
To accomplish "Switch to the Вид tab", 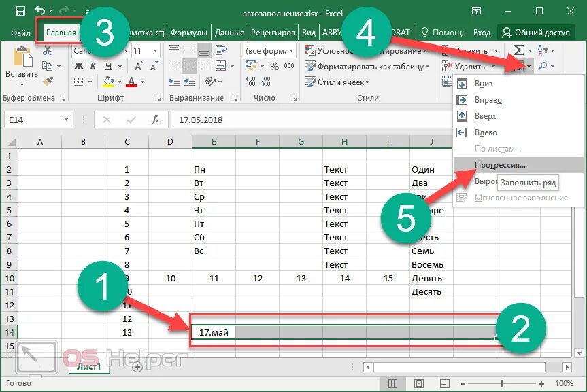I will click(x=309, y=33).
